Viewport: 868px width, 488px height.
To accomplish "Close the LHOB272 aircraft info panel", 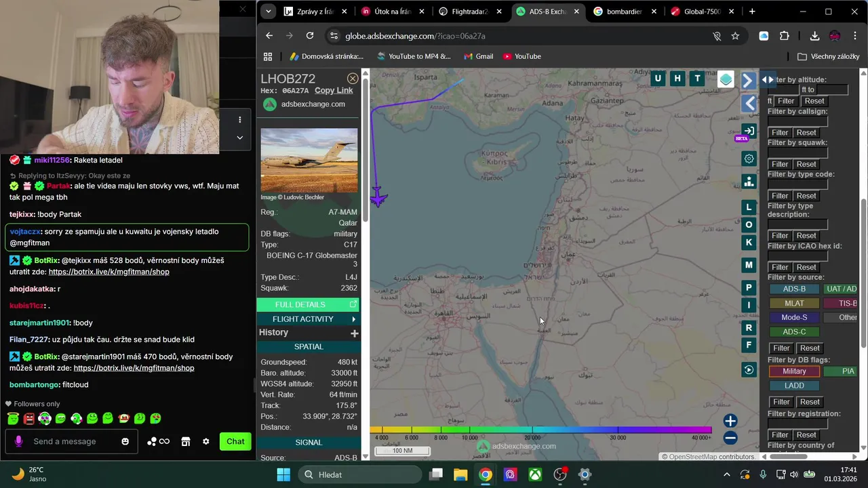I will pyautogui.click(x=353, y=79).
